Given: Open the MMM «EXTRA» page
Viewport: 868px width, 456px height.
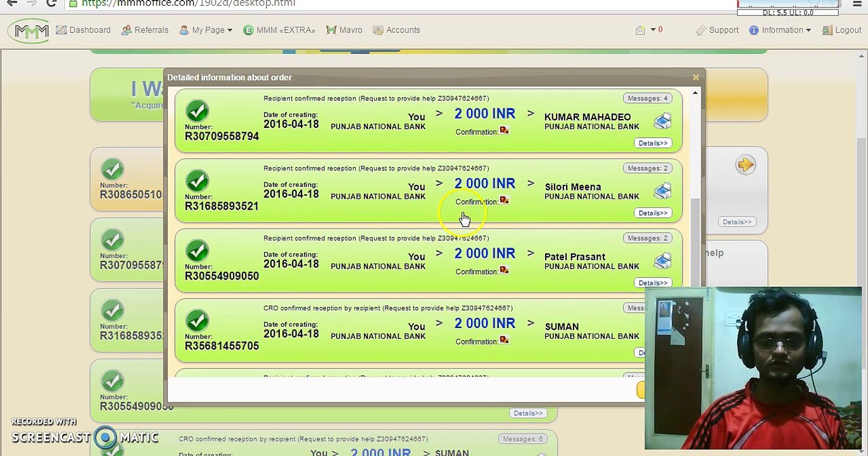Looking at the screenshot, I should (279, 30).
